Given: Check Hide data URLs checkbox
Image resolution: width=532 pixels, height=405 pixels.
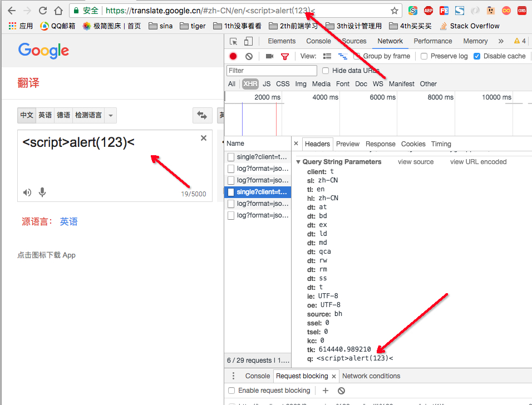Looking at the screenshot, I should (326, 71).
